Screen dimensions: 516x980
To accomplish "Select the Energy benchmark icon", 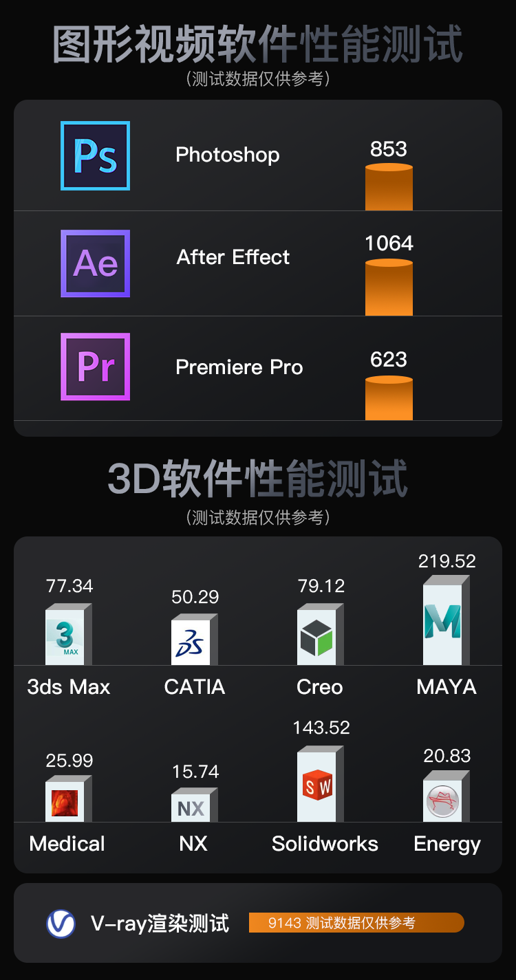I will pyautogui.click(x=442, y=801).
